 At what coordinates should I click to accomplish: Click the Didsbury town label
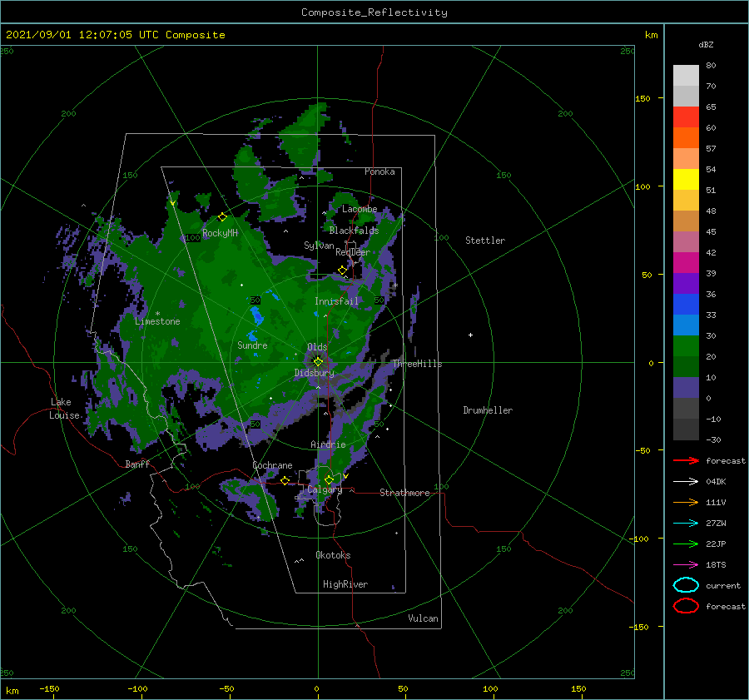click(314, 373)
